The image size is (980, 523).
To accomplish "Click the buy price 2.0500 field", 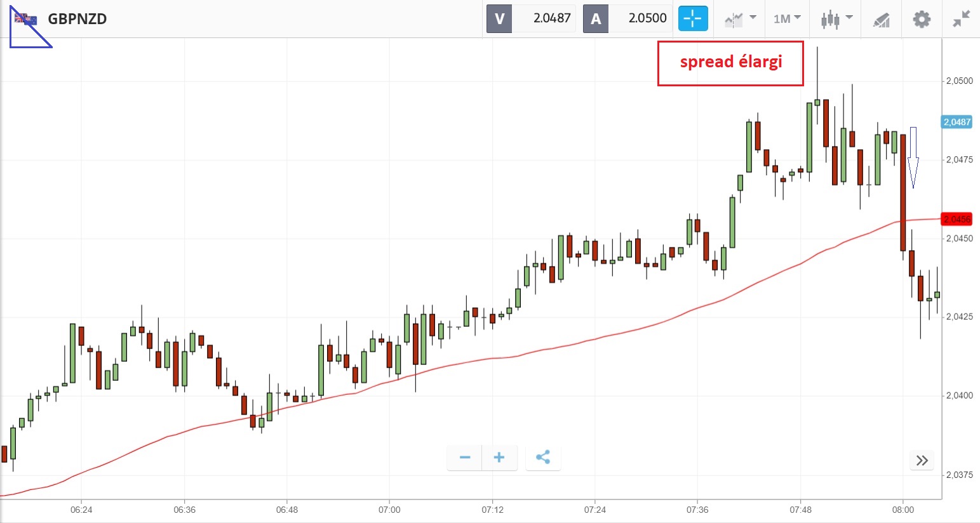I will pos(640,19).
